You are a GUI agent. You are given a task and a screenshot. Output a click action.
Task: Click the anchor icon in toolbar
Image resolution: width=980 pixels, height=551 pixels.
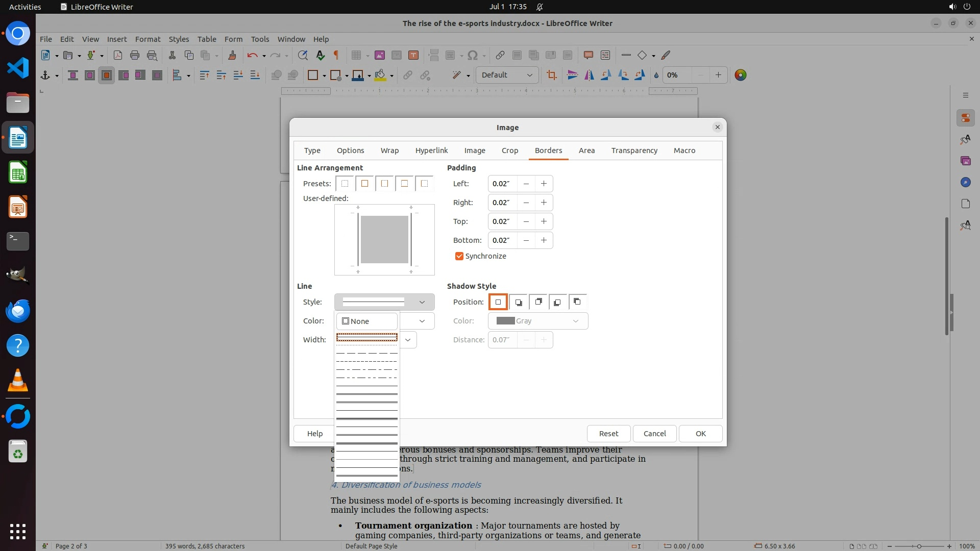[45, 75]
